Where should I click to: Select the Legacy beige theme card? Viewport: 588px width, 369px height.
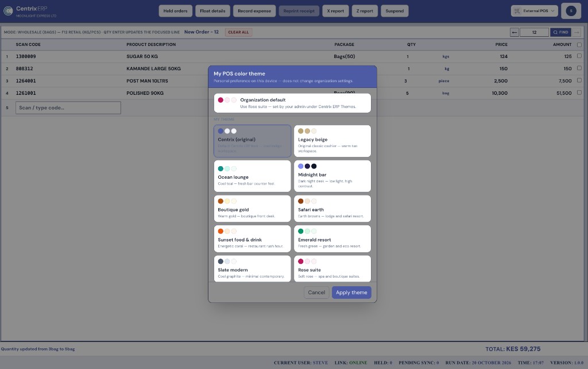coord(332,141)
